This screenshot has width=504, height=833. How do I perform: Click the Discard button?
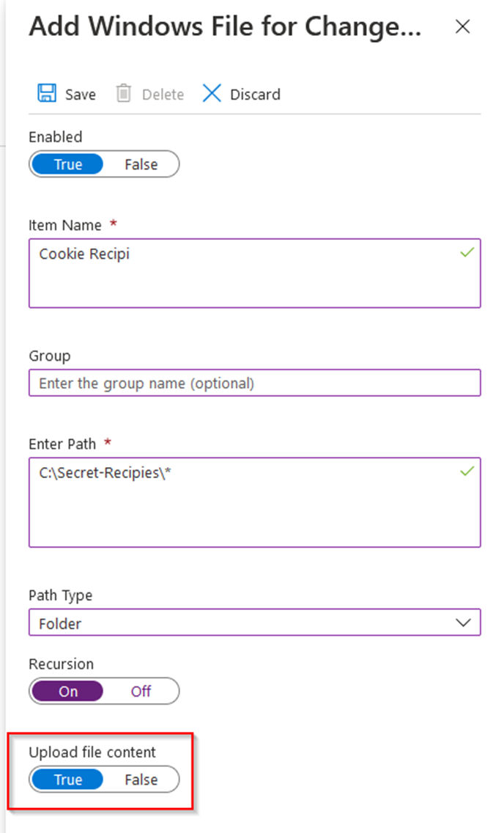255,94
